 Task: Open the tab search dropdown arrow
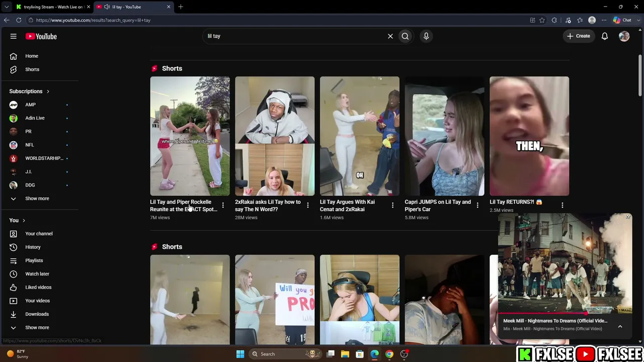pyautogui.click(x=6, y=7)
